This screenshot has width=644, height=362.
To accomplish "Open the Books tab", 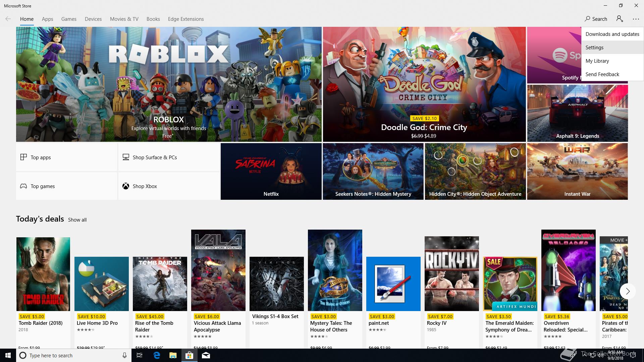I will pos(153,19).
